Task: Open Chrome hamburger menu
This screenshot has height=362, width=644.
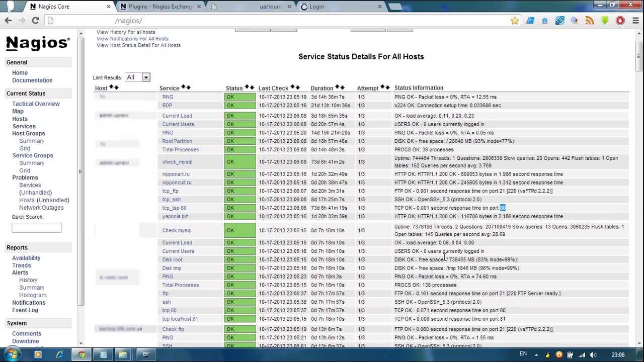Action: click(x=635, y=21)
